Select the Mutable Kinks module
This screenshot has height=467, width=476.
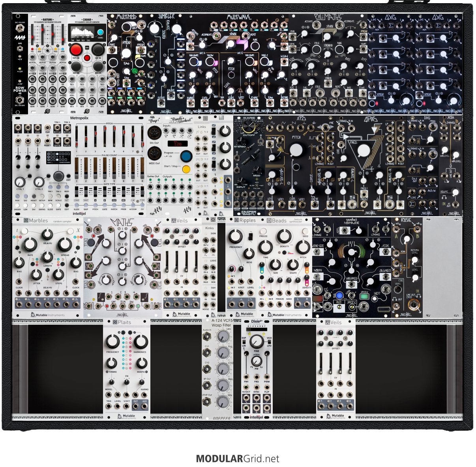coord(210,267)
